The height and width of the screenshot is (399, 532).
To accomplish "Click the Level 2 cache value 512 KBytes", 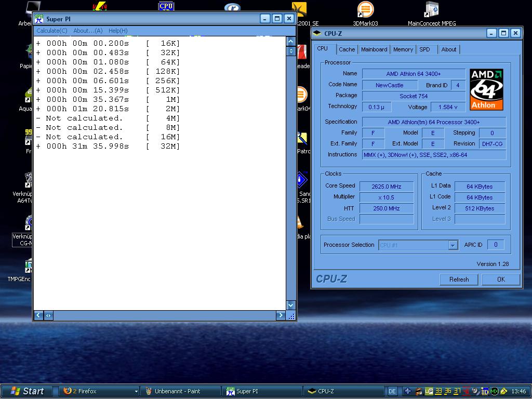I will (480, 208).
